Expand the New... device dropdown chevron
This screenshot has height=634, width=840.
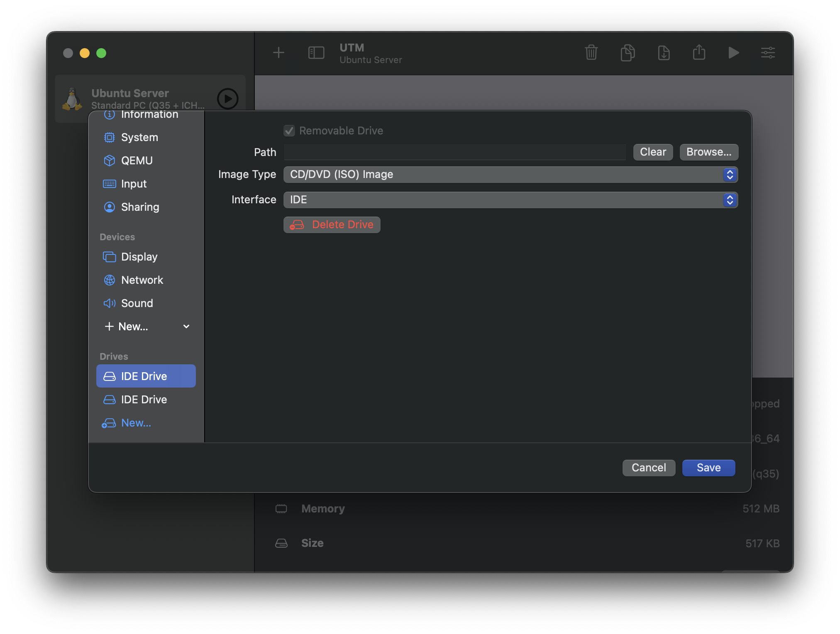point(186,327)
